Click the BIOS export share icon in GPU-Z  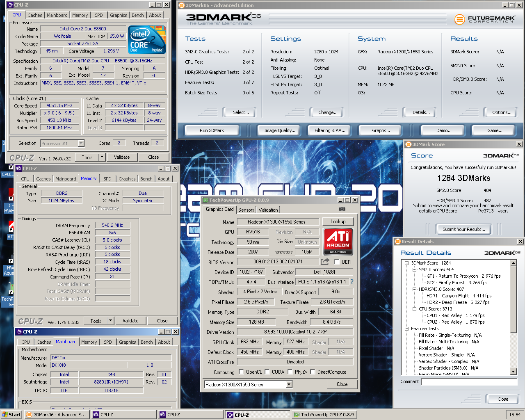coord(325,262)
